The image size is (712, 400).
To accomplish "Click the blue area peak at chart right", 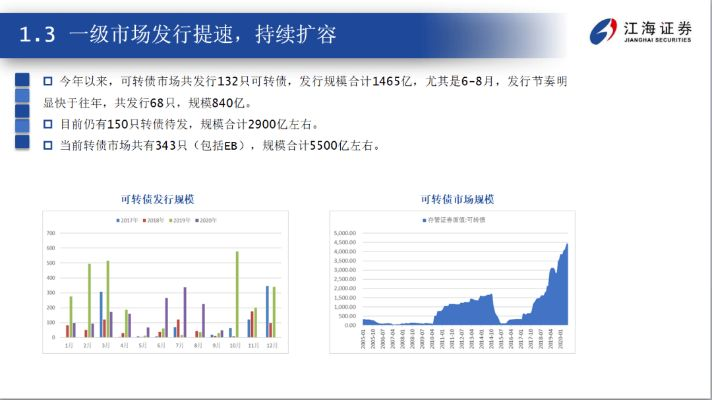I will pyautogui.click(x=567, y=246).
